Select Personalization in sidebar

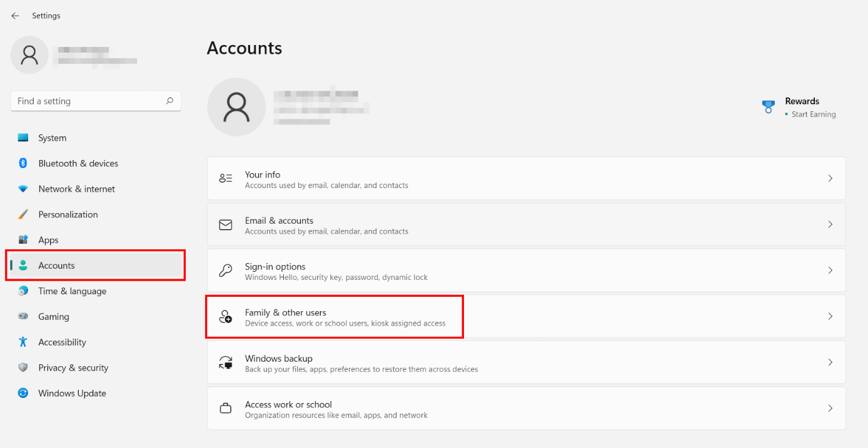(96, 214)
